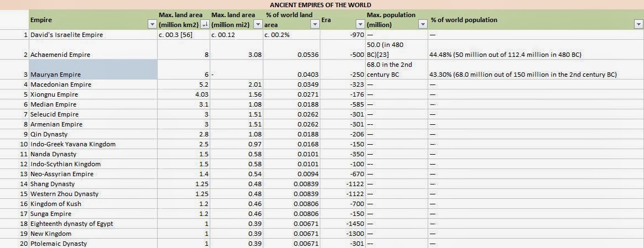Select cell Kingdom of Kush
The image size is (644, 248).
[x=93, y=204]
